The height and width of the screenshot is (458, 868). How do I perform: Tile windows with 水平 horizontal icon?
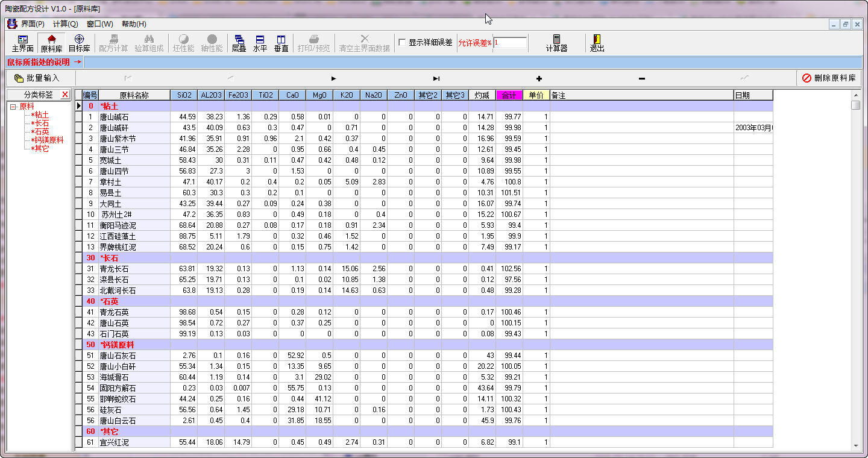pyautogui.click(x=260, y=43)
